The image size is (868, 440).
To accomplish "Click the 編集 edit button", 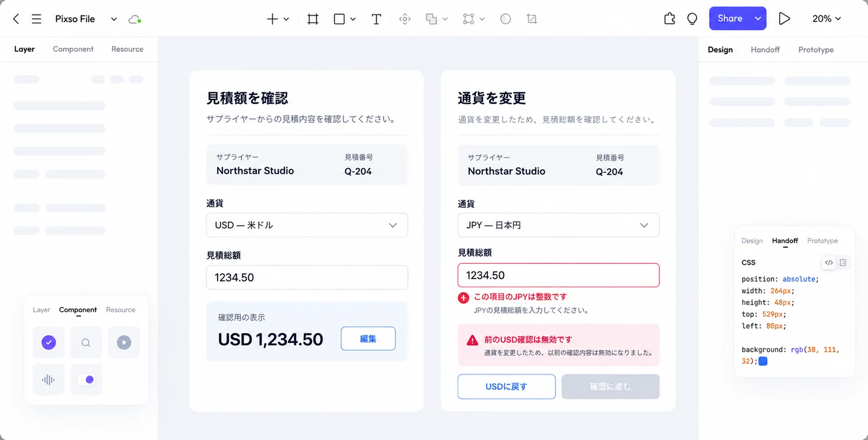I will point(368,339).
